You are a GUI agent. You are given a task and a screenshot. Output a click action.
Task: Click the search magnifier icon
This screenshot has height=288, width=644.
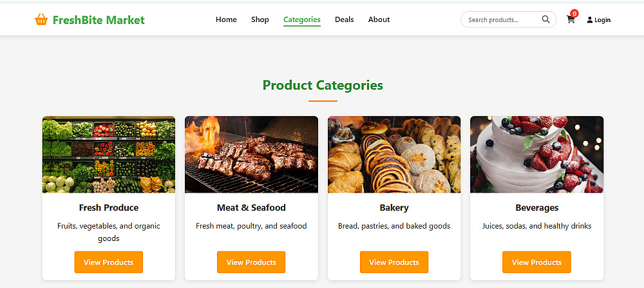(x=546, y=19)
